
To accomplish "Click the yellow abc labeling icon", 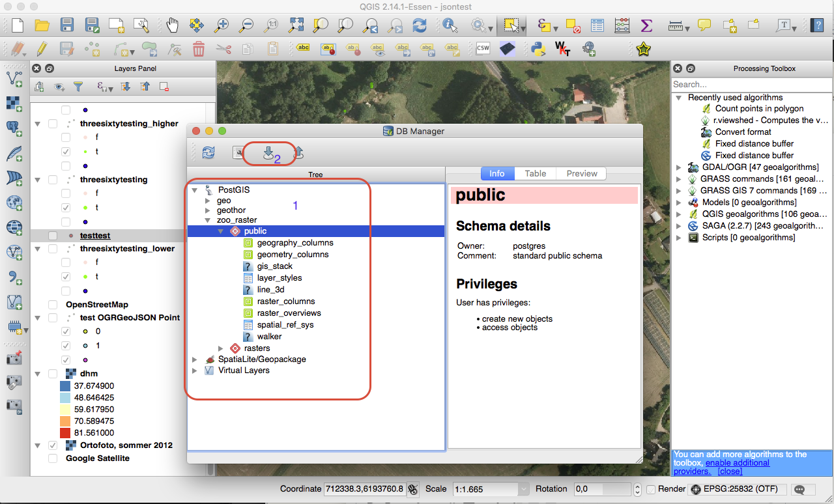I will 304,48.
